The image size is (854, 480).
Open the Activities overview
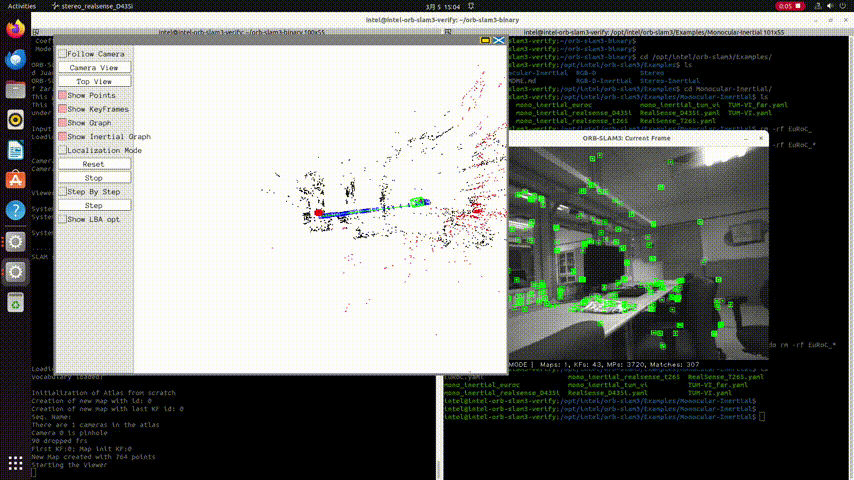(x=20, y=5)
